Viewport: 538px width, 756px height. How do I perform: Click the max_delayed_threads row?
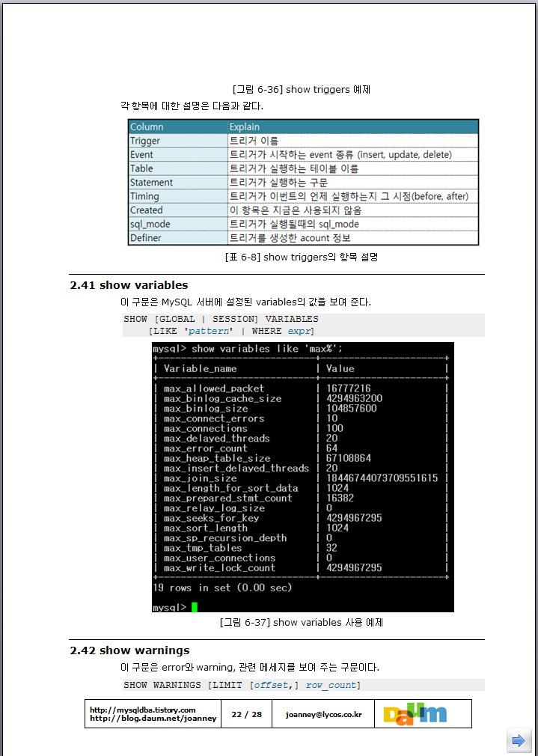(x=301, y=439)
